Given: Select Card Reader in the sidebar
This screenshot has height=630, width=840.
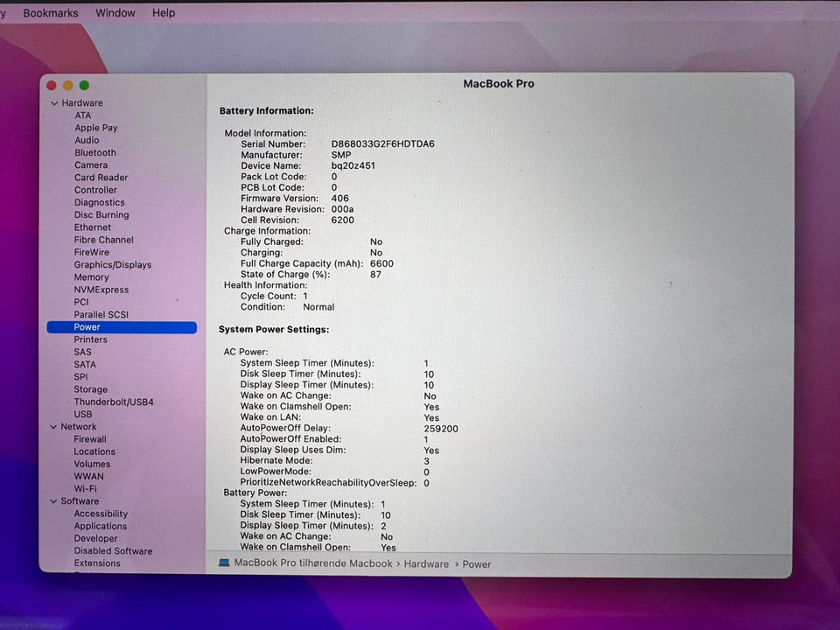Looking at the screenshot, I should tap(101, 178).
